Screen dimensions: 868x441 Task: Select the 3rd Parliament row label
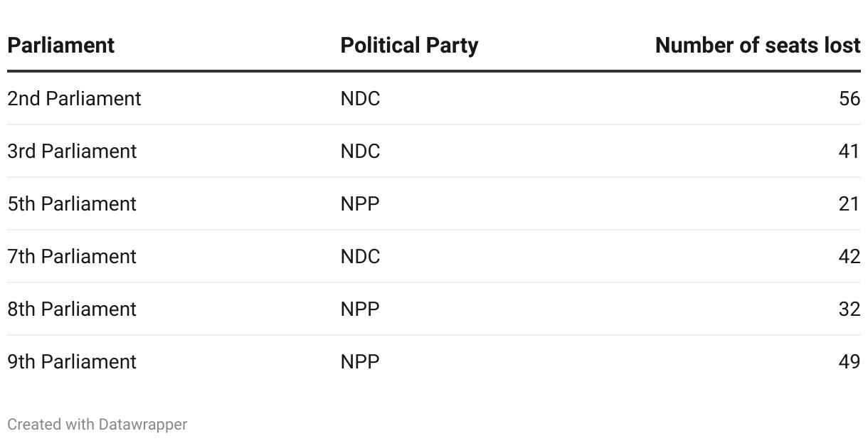point(72,151)
